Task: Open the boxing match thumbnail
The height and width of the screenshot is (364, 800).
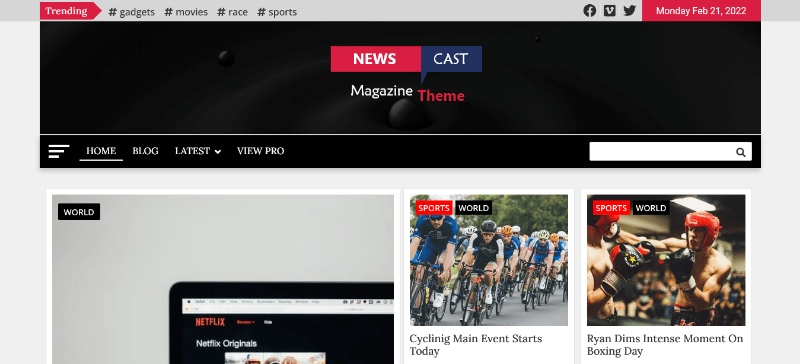Action: click(666, 260)
